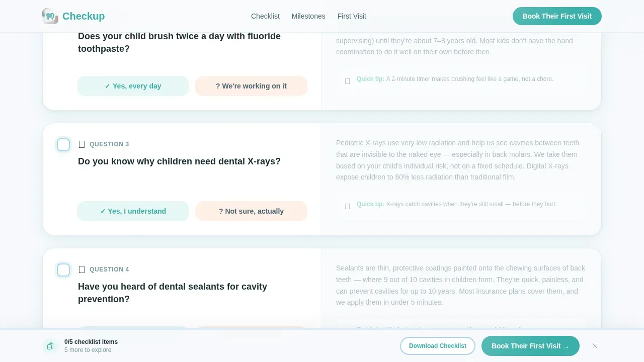
Task: Click the icon beside the QUESTION 4 label
Action: (82, 269)
